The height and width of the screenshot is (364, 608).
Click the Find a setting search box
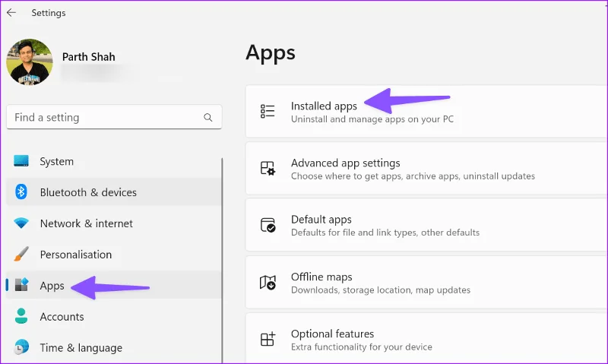click(114, 117)
